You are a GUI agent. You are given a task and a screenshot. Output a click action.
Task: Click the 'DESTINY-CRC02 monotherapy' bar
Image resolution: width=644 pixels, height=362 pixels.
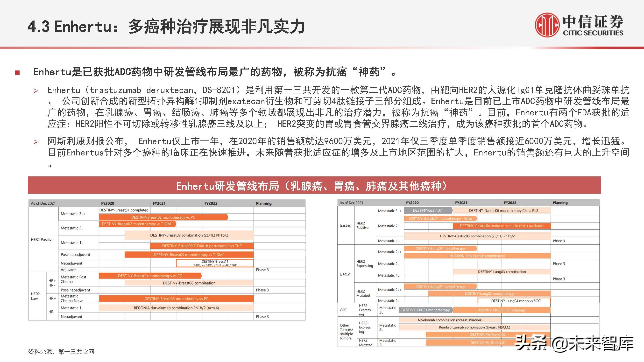pyautogui.click(x=502, y=310)
